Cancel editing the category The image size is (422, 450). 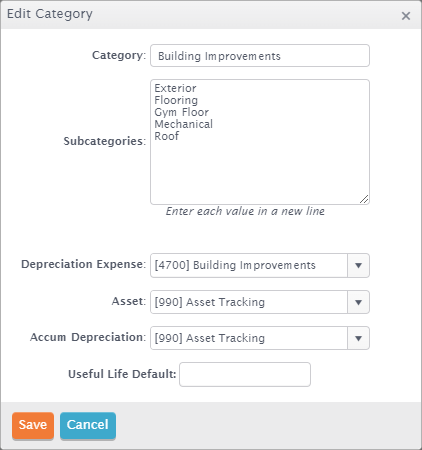pyautogui.click(x=88, y=426)
